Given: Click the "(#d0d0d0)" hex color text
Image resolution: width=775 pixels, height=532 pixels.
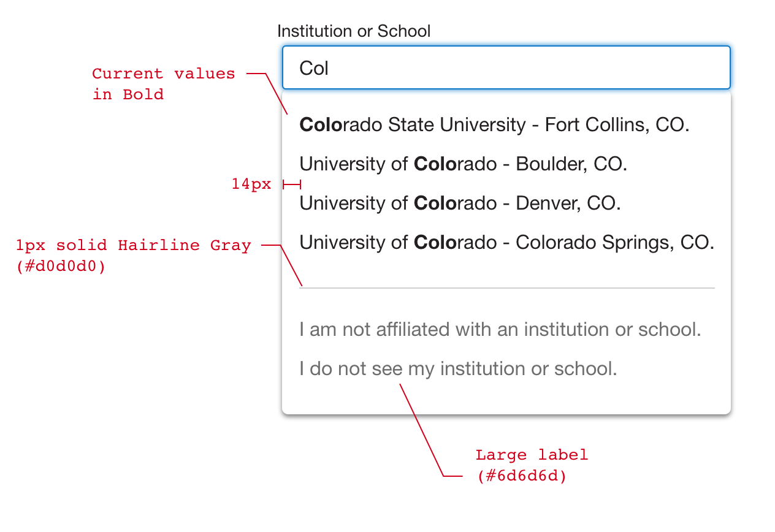Looking at the screenshot, I should point(61,268).
